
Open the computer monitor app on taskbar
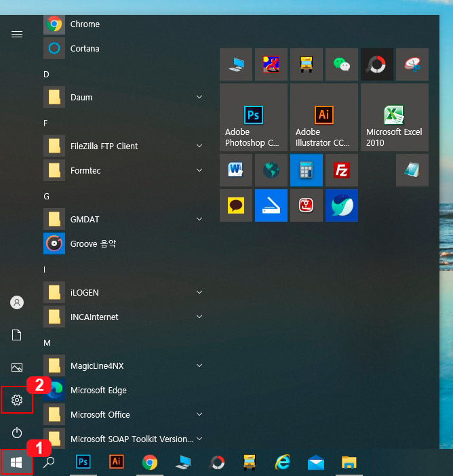(184, 462)
